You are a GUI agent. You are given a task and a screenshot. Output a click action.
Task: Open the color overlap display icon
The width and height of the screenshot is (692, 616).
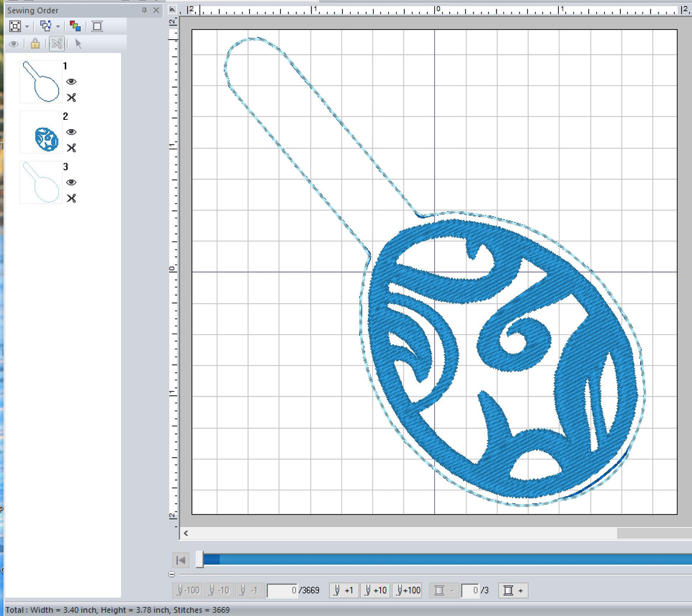click(76, 26)
